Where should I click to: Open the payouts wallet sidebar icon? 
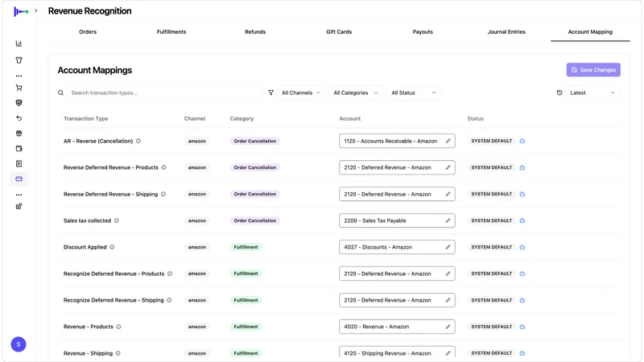(19, 149)
